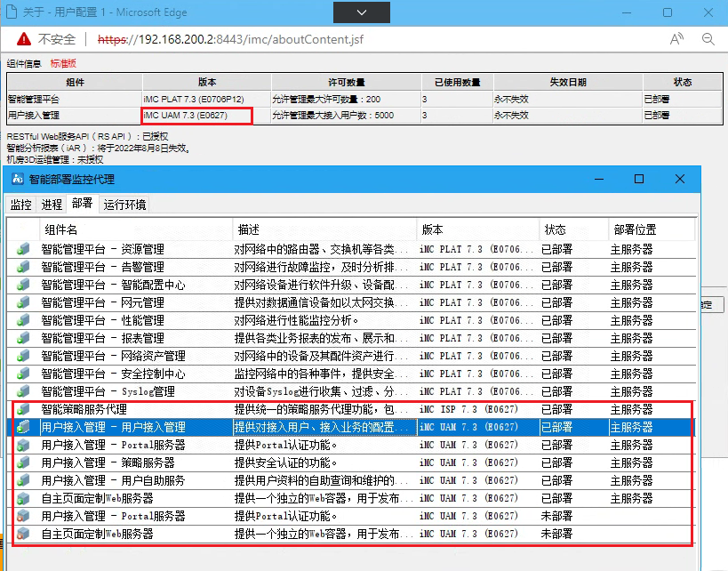Screen dimensions: 728x571
Task: Click icon of 智能管理平台 - 资源管理 row
Action: click(23, 249)
